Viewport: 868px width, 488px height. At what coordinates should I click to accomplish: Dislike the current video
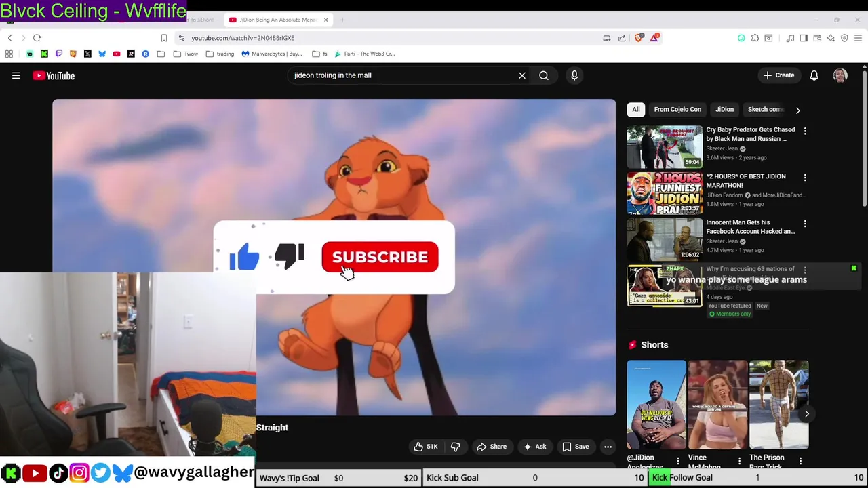point(456,447)
